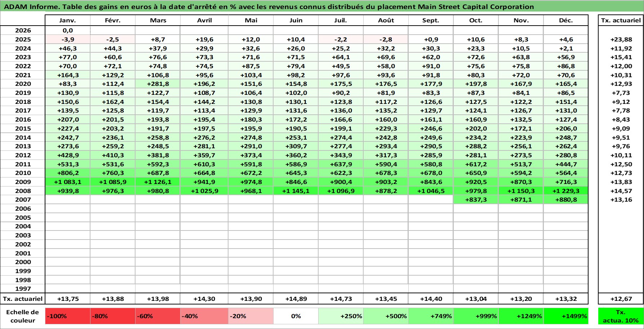
Task: Click the +19,6 cell in 2025
Action: click(204, 39)
